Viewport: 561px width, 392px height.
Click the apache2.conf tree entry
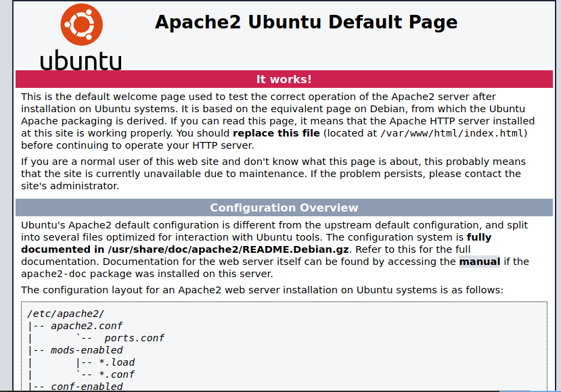86,326
